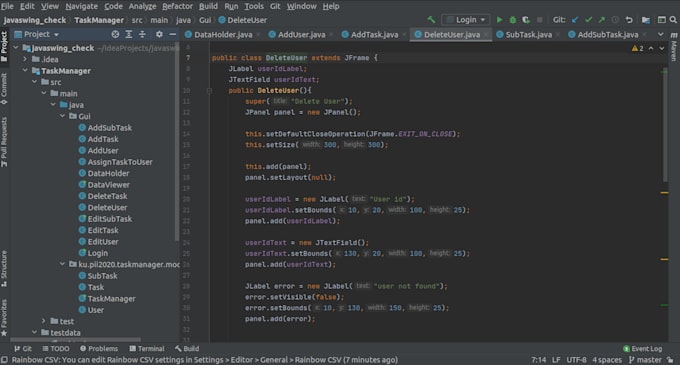This screenshot has width=680, height=365.
Task: Click the Collapse All icon in Project panel
Action: (142, 34)
